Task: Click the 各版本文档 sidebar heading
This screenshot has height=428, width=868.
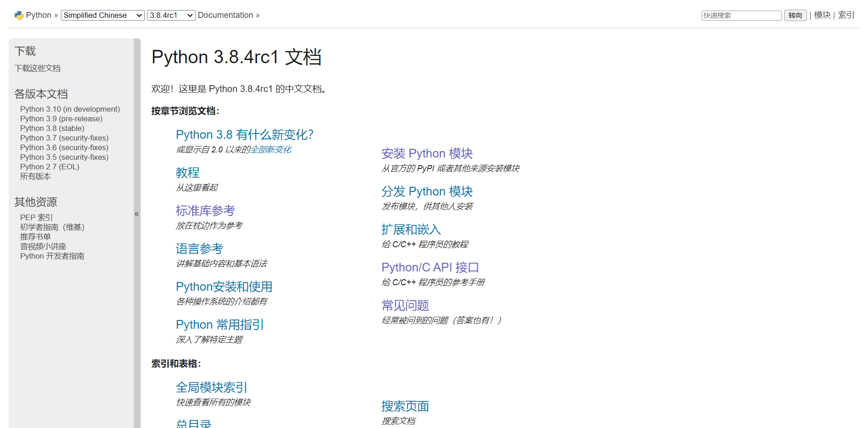Action: [x=41, y=94]
